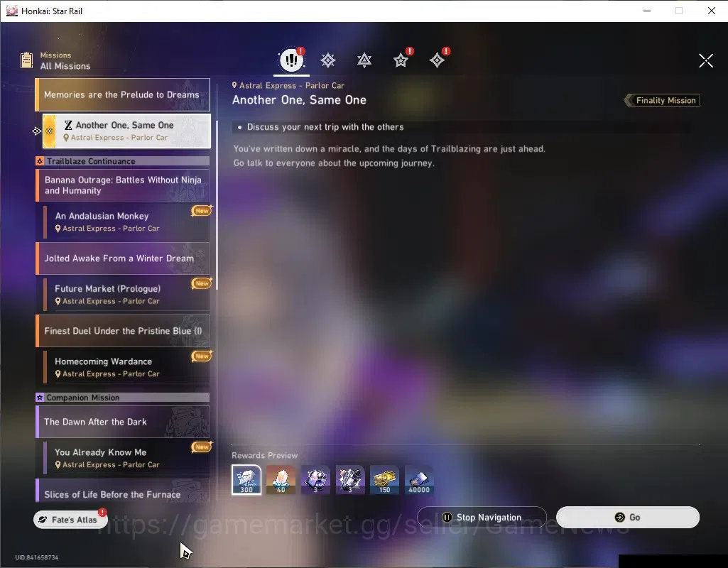Minimize the Honkai: Star Rail window

pyautogui.click(x=647, y=11)
